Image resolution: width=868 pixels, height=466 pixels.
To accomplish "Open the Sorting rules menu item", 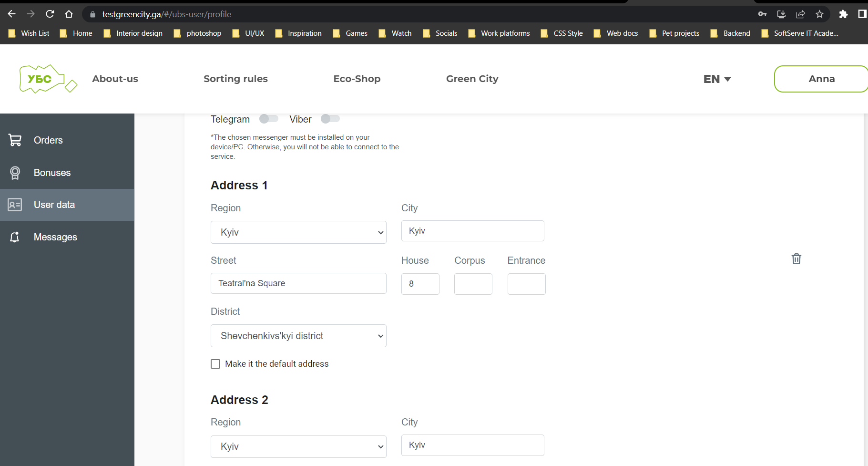I will pos(235,79).
